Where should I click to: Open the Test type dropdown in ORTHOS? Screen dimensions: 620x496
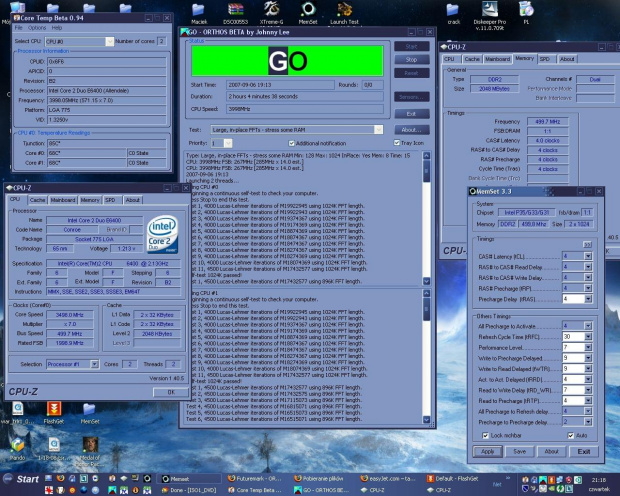tap(378, 130)
